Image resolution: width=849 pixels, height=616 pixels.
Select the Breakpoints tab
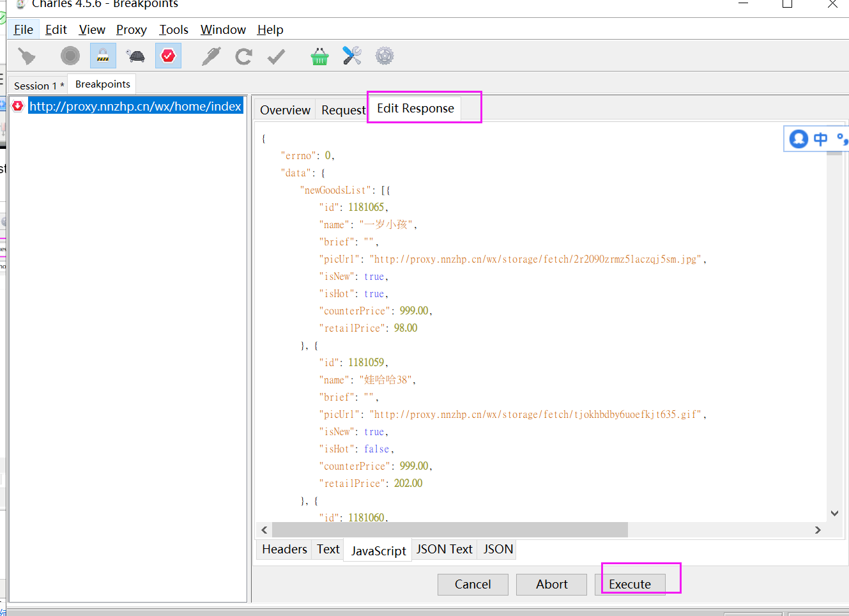tap(103, 84)
